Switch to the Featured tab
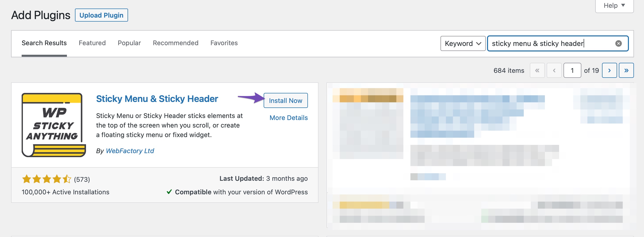The width and height of the screenshot is (644, 237). [92, 43]
